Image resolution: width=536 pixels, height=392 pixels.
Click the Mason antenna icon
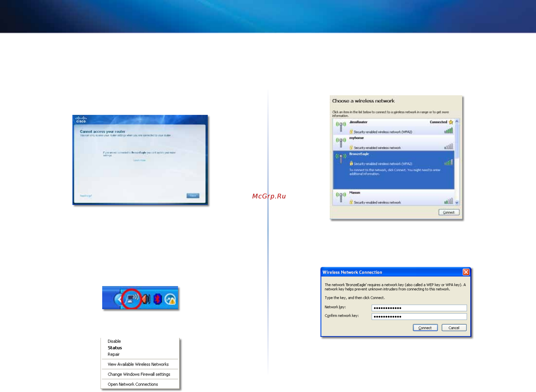tap(341, 197)
